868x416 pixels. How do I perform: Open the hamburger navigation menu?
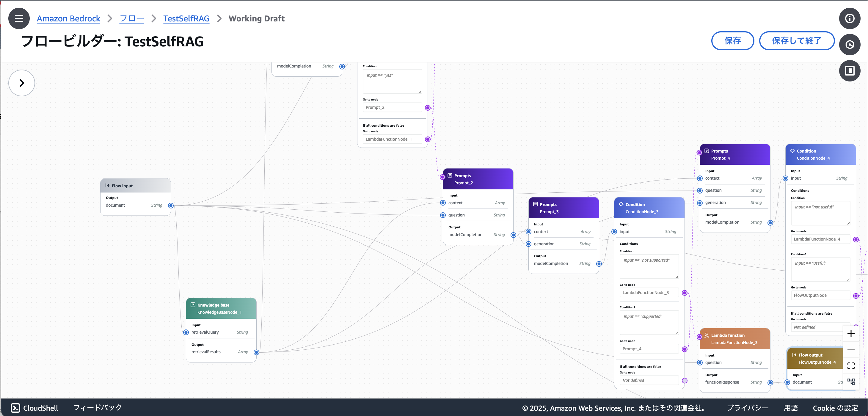point(19,18)
